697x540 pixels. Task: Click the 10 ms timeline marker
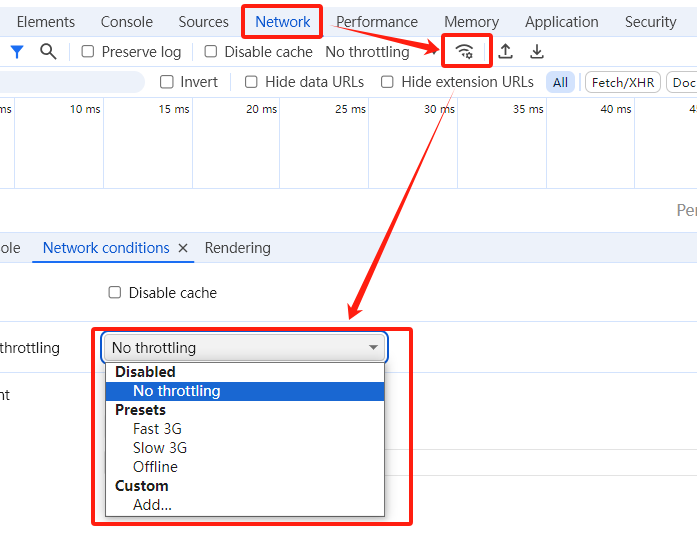click(x=85, y=109)
